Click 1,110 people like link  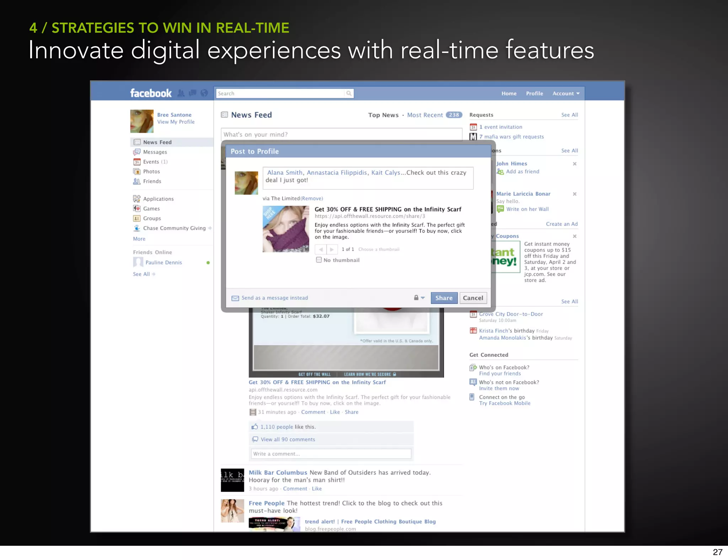277,427
